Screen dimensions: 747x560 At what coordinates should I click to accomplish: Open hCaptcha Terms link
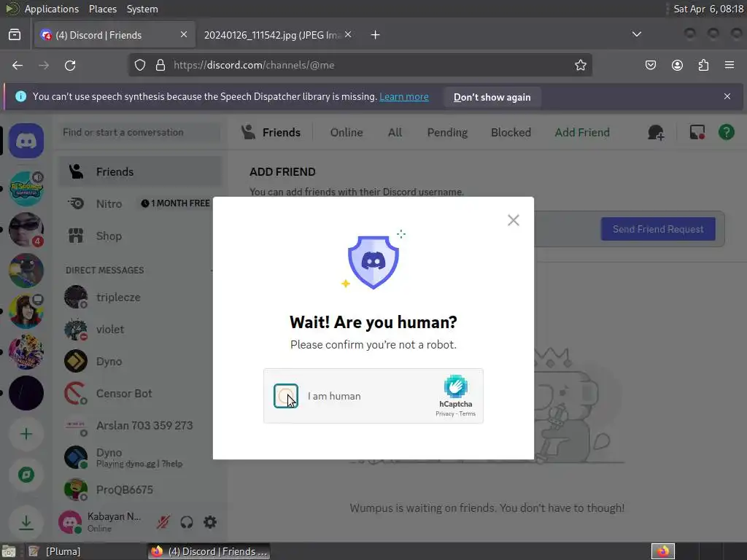[x=468, y=414]
